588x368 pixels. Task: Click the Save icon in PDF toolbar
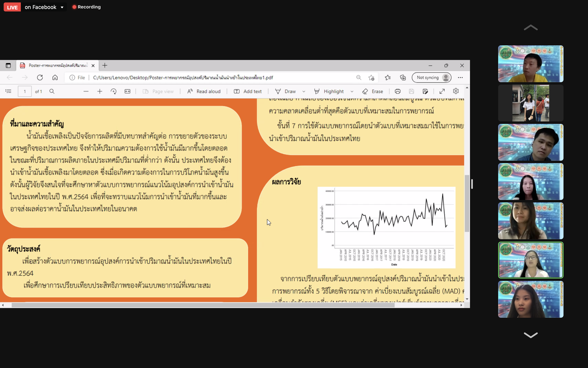411,91
